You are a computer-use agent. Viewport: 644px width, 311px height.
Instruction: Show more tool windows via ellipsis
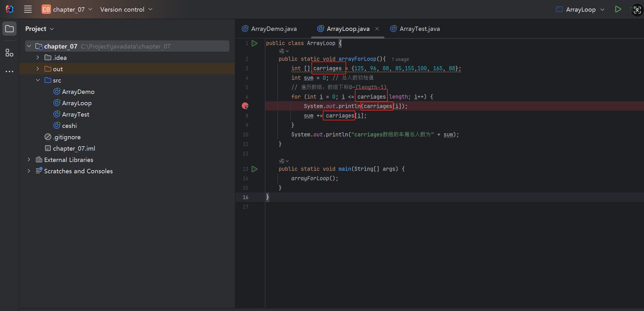point(9,72)
